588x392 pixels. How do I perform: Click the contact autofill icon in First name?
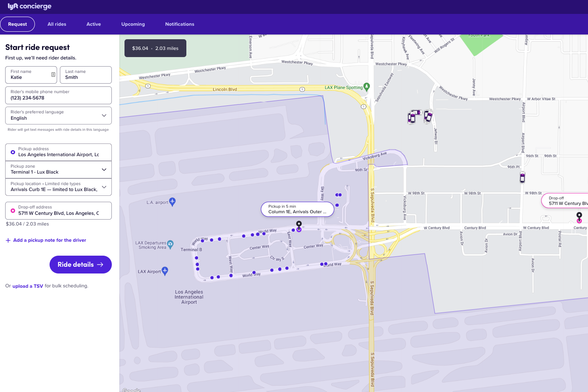point(53,75)
